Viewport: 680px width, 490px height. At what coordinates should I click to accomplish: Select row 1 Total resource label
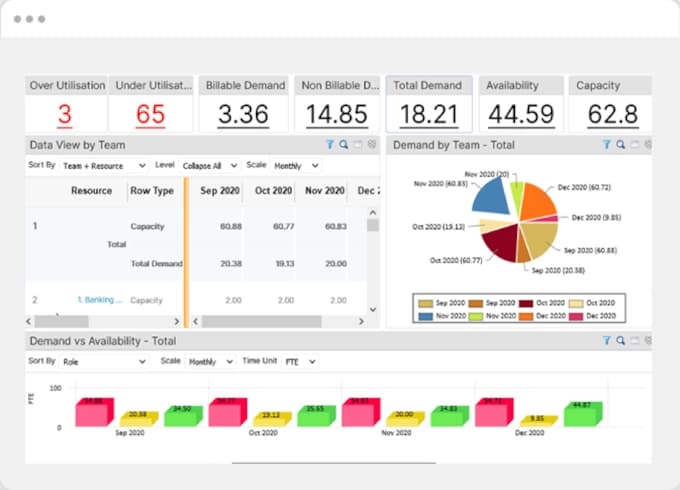[x=117, y=245]
